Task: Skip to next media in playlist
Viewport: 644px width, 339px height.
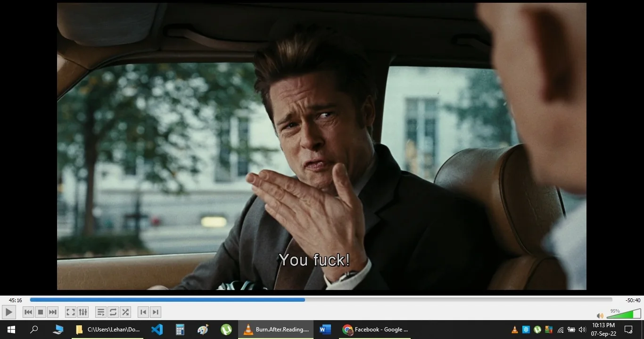Action: [x=53, y=312]
